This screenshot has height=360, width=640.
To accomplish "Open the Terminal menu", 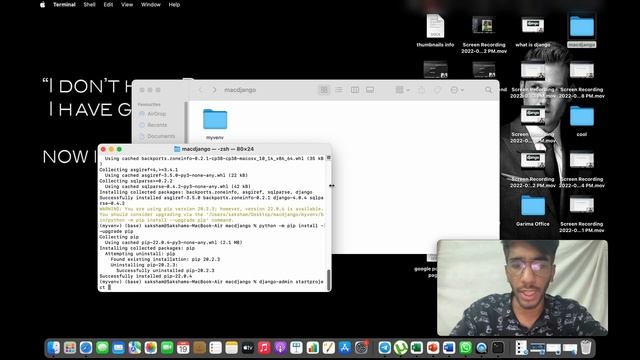I will 64,5.
